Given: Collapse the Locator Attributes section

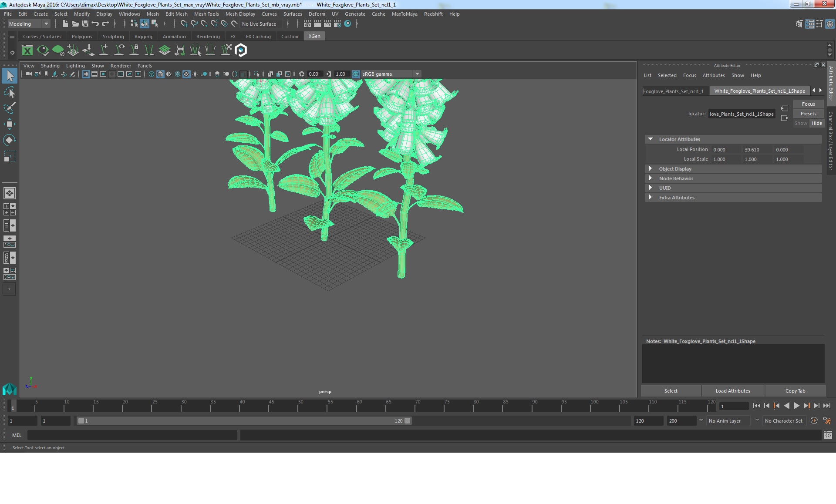Looking at the screenshot, I should [x=679, y=139].
